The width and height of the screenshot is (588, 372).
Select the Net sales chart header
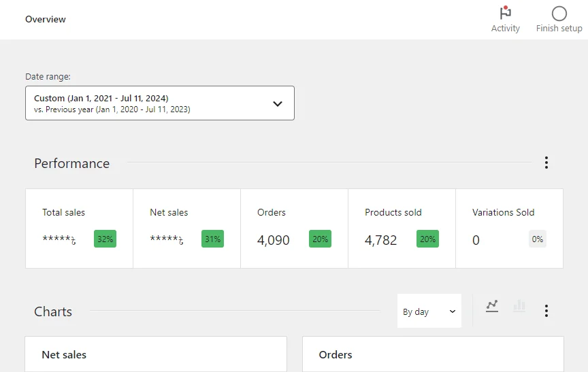(x=64, y=354)
